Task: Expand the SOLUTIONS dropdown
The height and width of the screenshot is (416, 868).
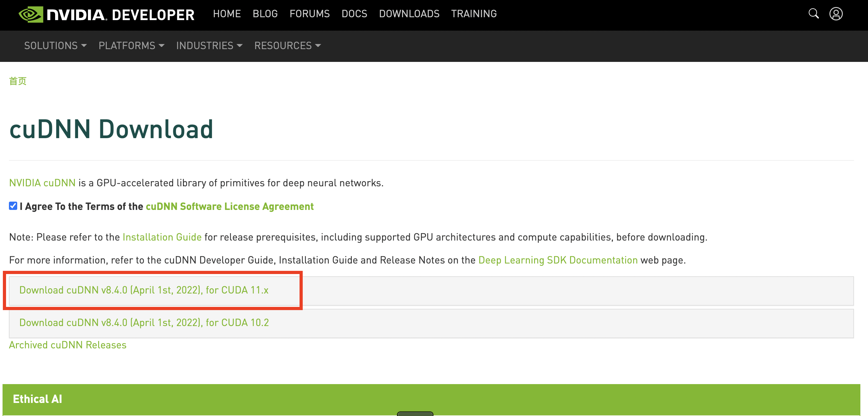Action: tap(55, 46)
